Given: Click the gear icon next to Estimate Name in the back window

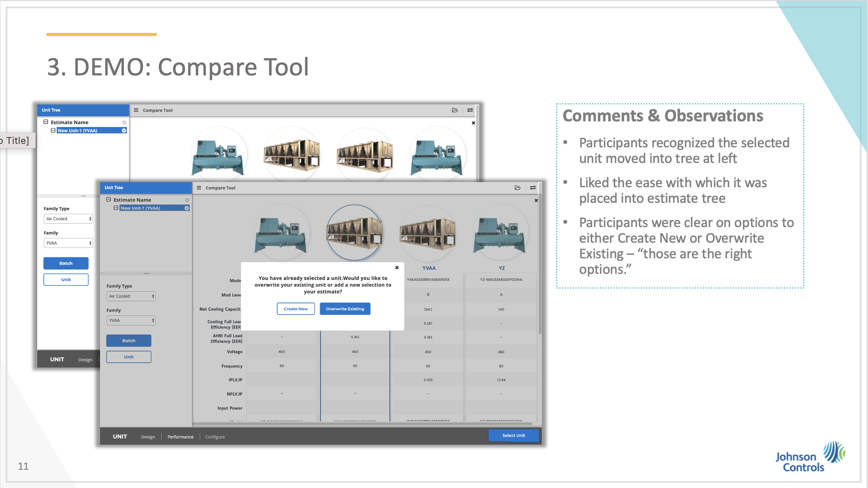Looking at the screenshot, I should click(x=124, y=122).
